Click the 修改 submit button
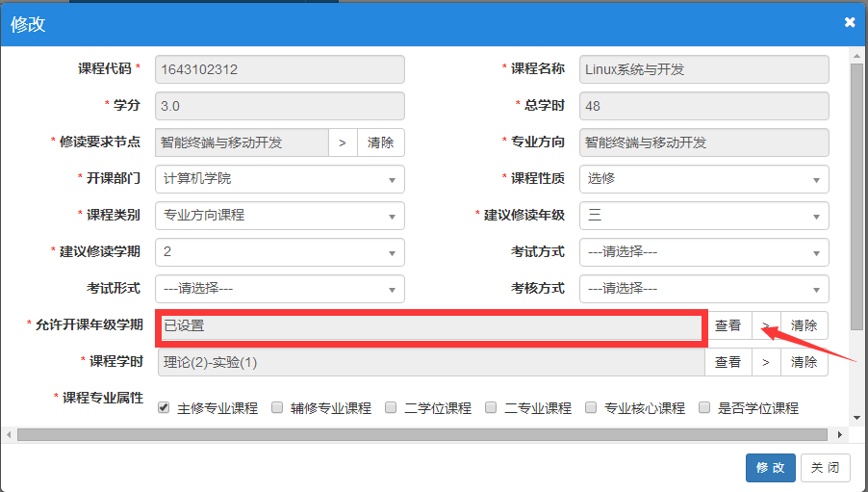 click(x=770, y=468)
